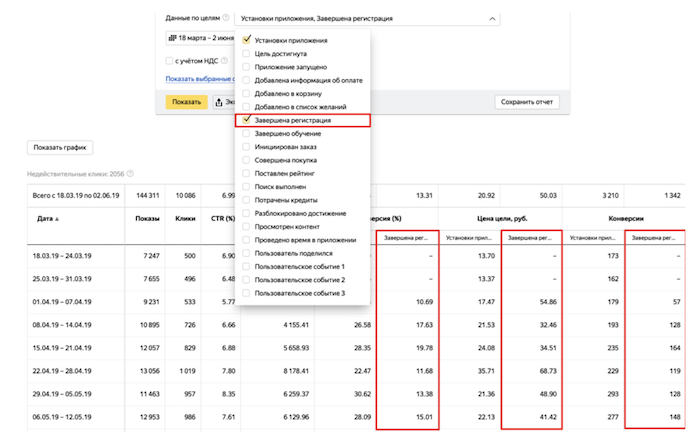
Task: Click the Показать график button
Action: (60, 147)
